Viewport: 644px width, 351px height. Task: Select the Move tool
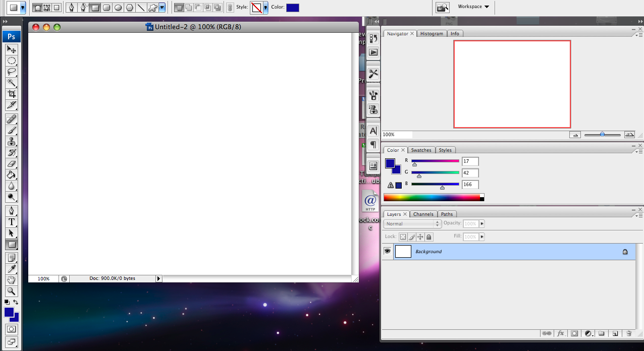click(11, 49)
